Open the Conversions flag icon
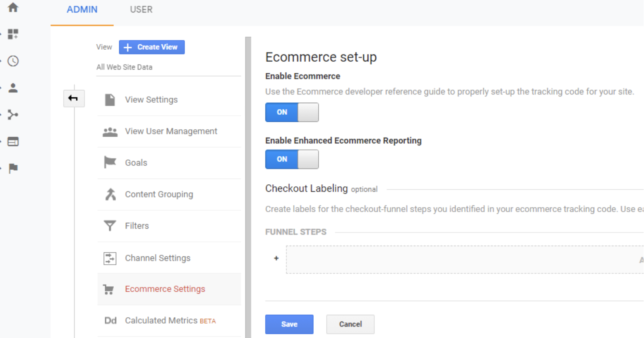The height and width of the screenshot is (338, 644). 13,168
